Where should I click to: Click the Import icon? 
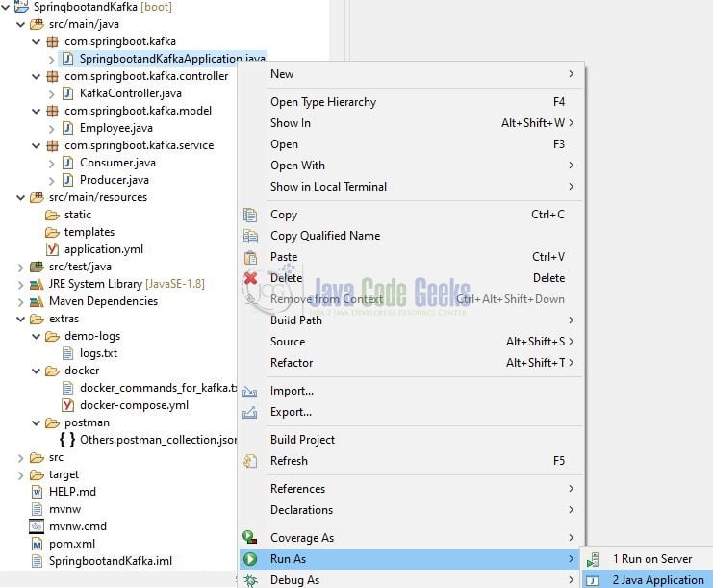[249, 391]
